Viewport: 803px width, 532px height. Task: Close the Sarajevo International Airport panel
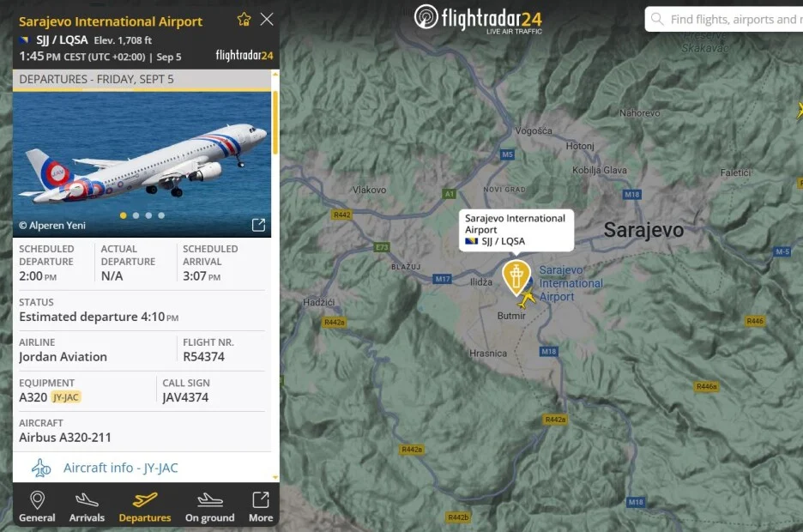pyautogui.click(x=266, y=20)
